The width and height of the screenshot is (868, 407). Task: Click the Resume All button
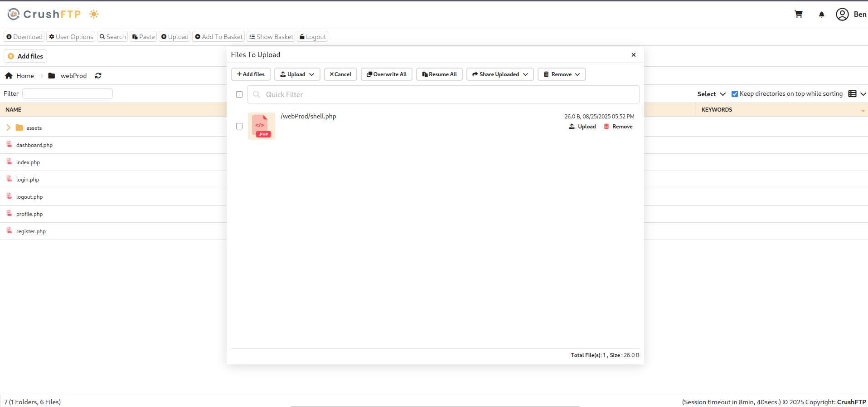[x=439, y=74]
